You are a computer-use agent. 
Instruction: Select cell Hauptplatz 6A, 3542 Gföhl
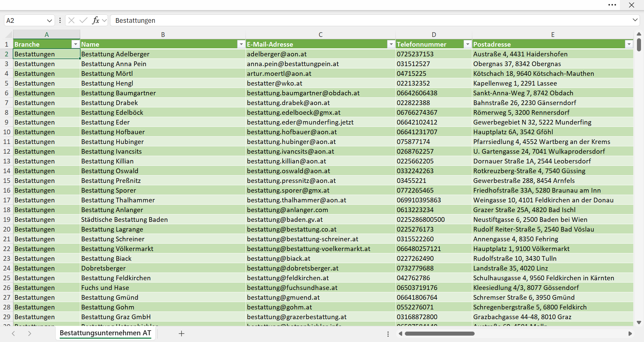(x=553, y=132)
